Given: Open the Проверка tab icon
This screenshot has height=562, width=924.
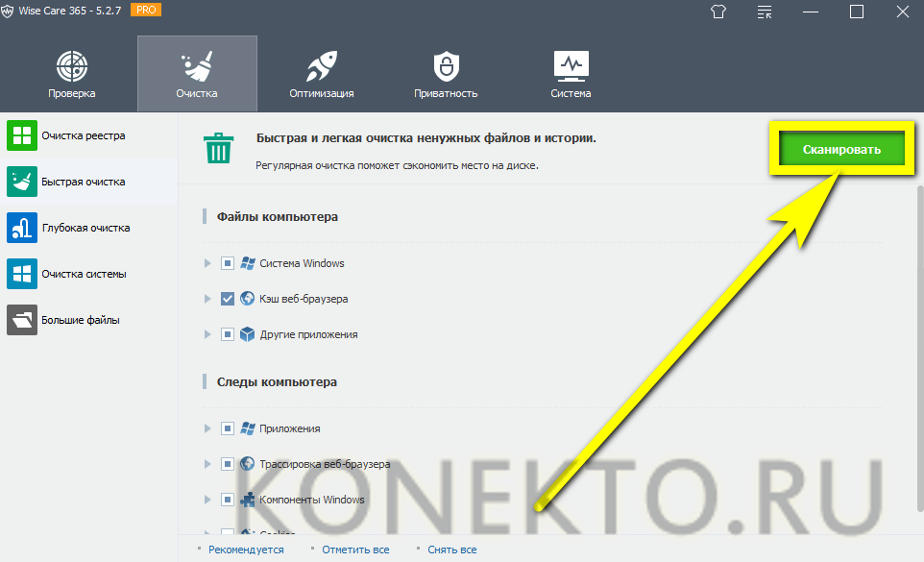Looking at the screenshot, I should tap(72, 66).
